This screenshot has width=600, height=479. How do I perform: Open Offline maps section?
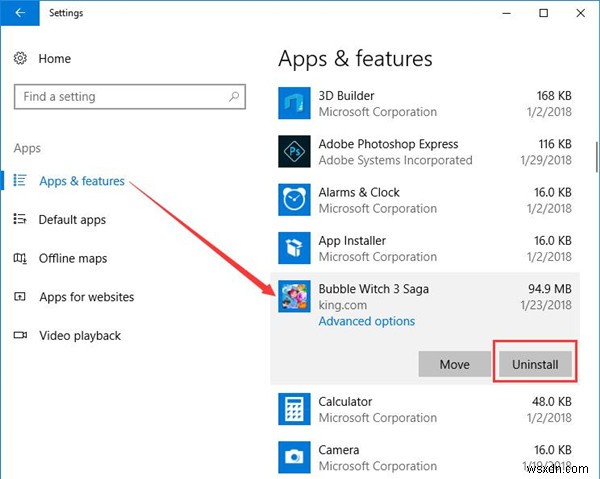point(73,258)
